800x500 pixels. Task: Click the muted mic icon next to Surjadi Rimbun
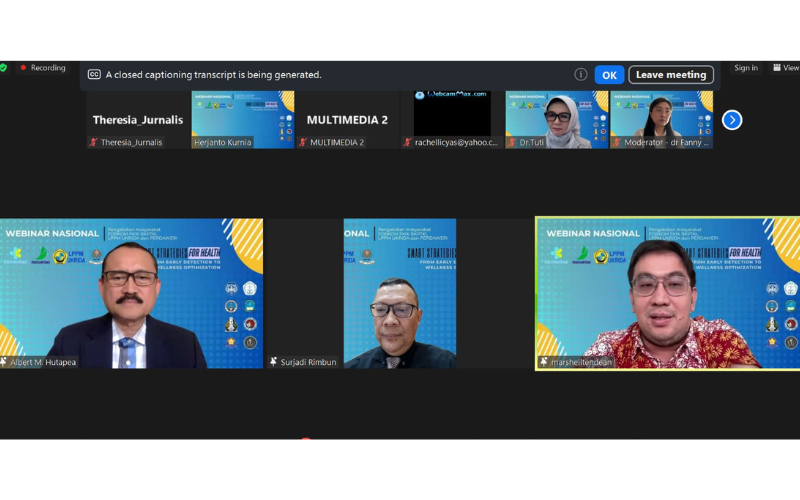point(273,361)
